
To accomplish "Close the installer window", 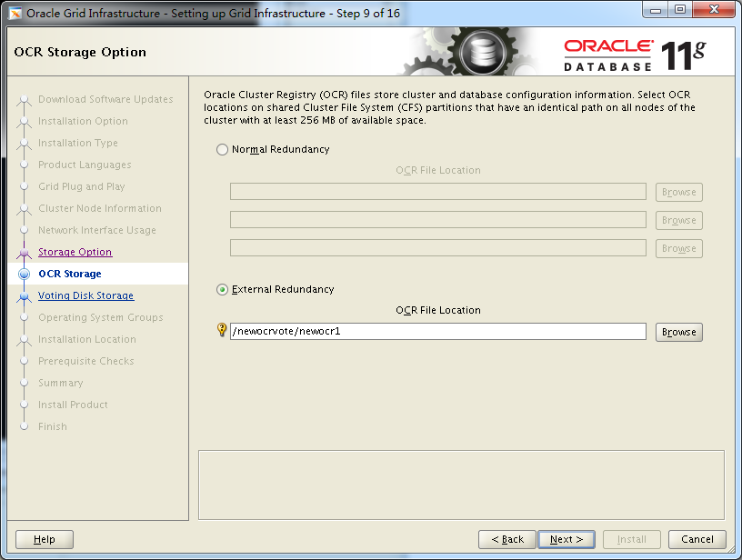I will coord(715,10).
